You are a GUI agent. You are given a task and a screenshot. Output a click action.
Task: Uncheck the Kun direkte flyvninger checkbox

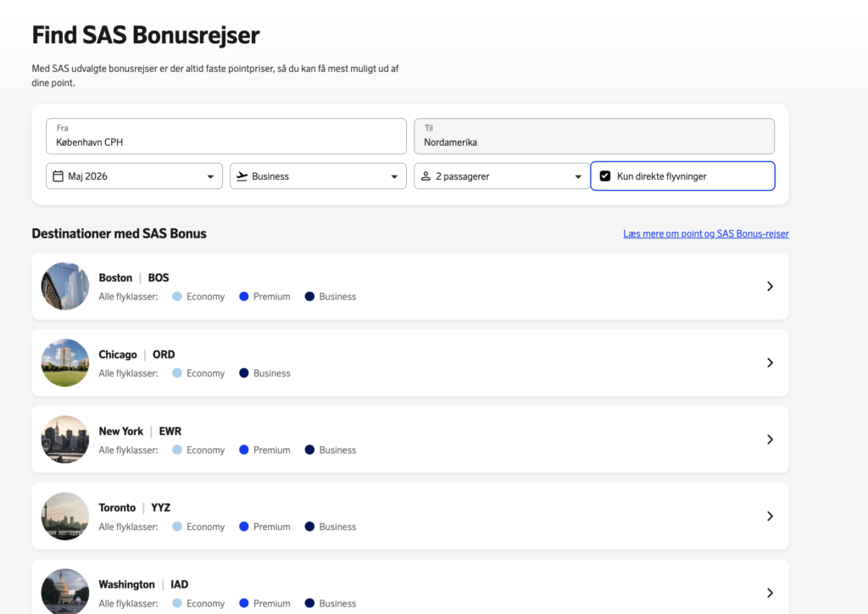(605, 176)
